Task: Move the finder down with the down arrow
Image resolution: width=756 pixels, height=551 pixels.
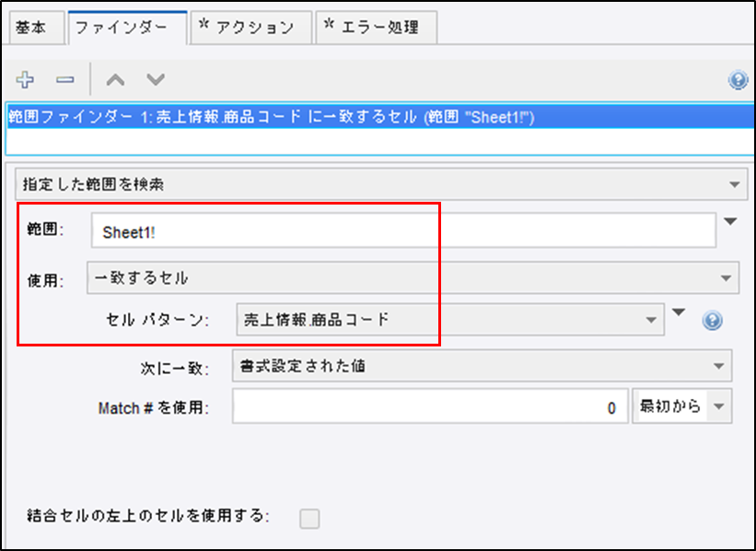Action: (156, 79)
